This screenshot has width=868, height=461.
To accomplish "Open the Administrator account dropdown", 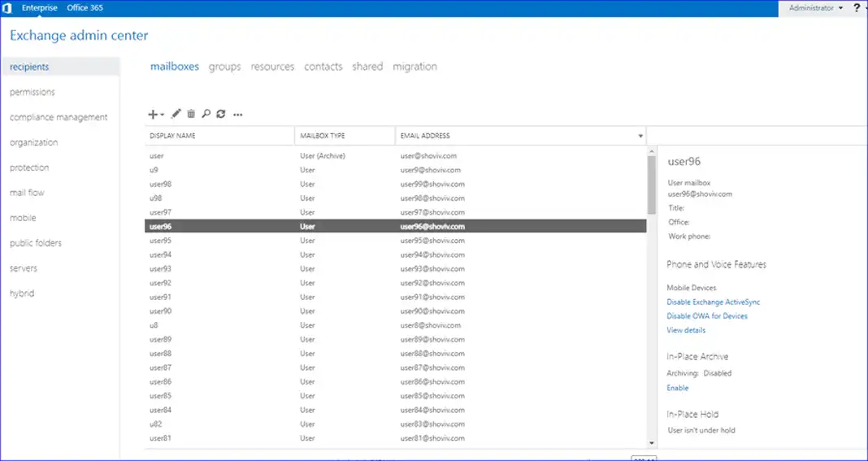I will (817, 8).
